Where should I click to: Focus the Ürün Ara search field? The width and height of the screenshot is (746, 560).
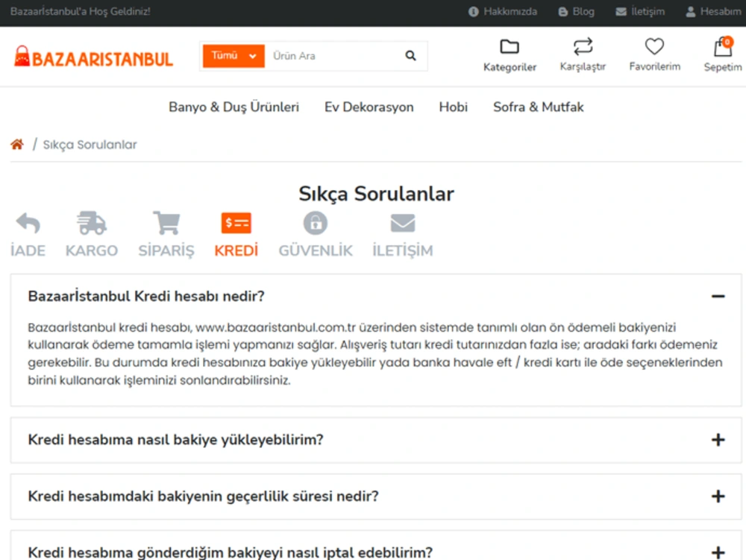[x=333, y=56]
